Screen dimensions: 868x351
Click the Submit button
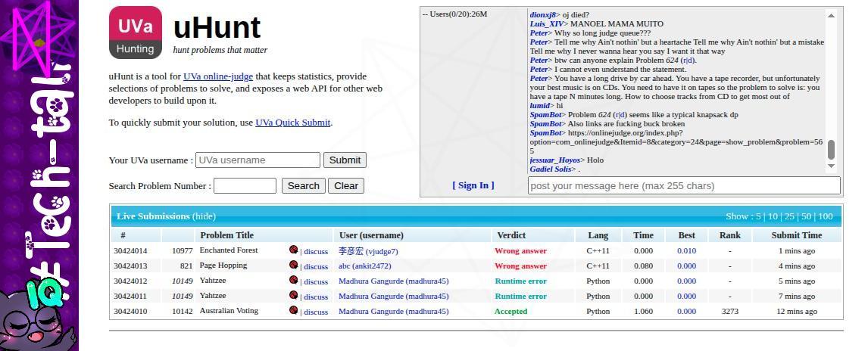point(345,160)
